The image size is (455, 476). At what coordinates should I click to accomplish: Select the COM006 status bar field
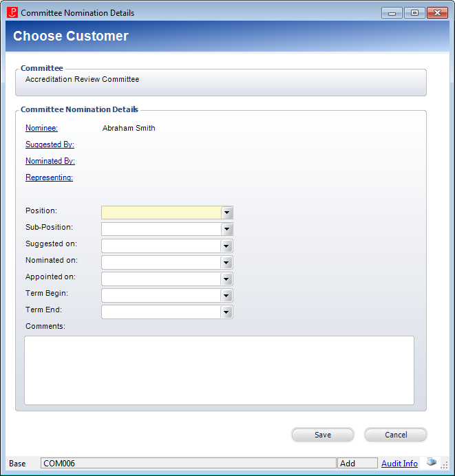[189, 463]
